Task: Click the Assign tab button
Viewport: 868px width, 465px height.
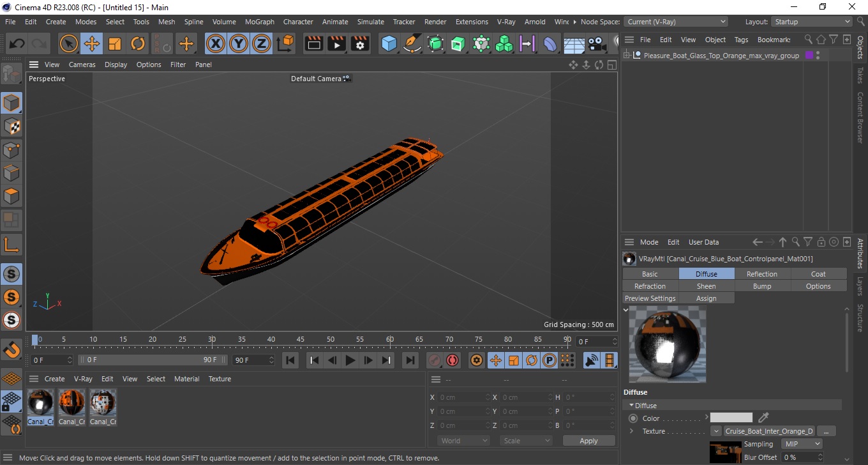Action: pyautogui.click(x=706, y=298)
